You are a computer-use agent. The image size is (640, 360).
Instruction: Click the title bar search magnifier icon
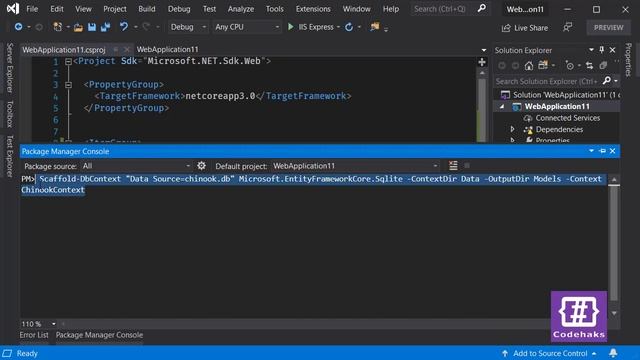(x=482, y=8)
